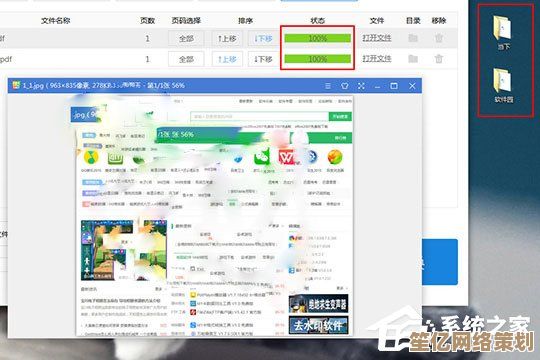Remove the second file with its trash icon
The height and width of the screenshot is (360, 540).
438,59
